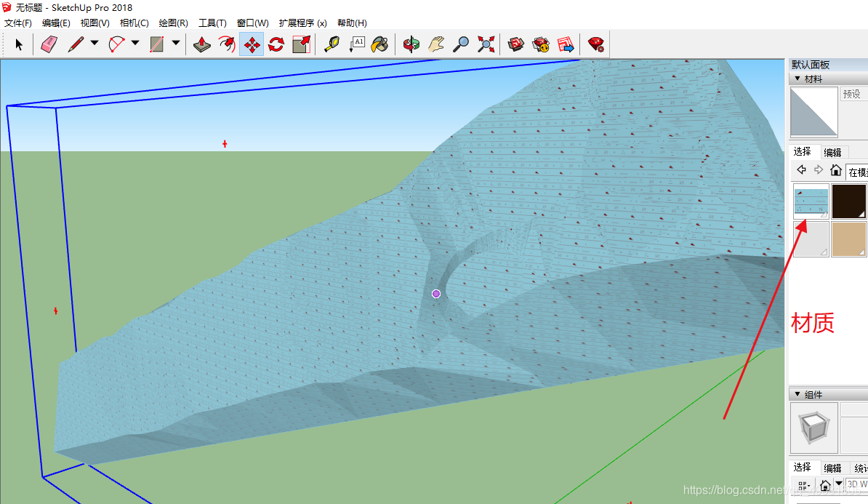
Task: Activate the Pan hand tool
Action: pyautogui.click(x=436, y=44)
